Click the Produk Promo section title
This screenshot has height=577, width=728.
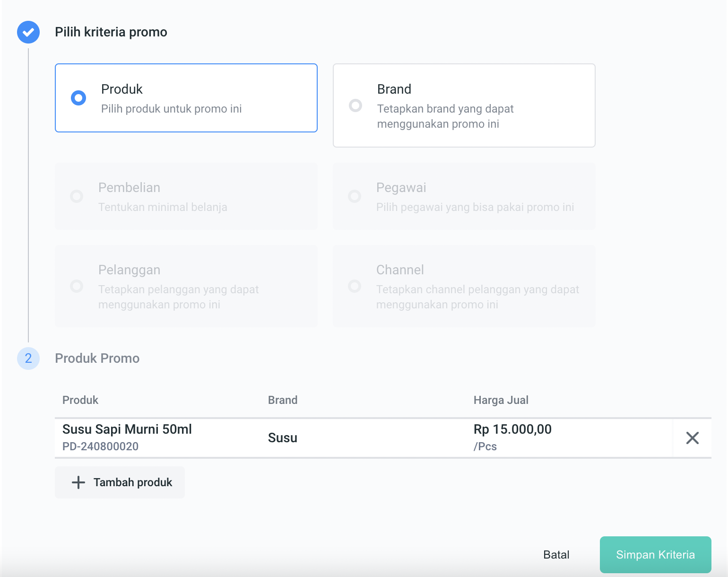tap(97, 358)
